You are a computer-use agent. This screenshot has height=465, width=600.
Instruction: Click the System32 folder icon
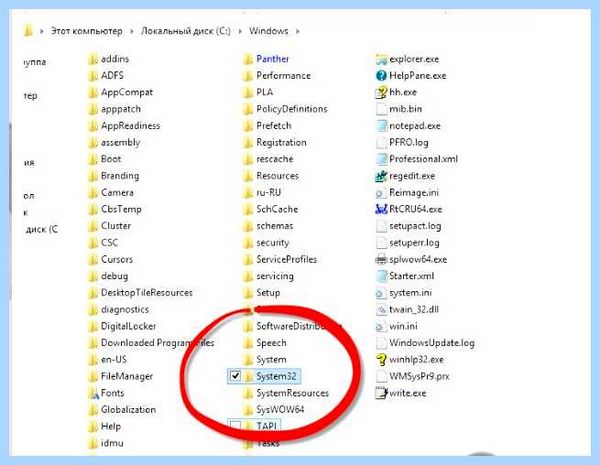click(x=248, y=376)
